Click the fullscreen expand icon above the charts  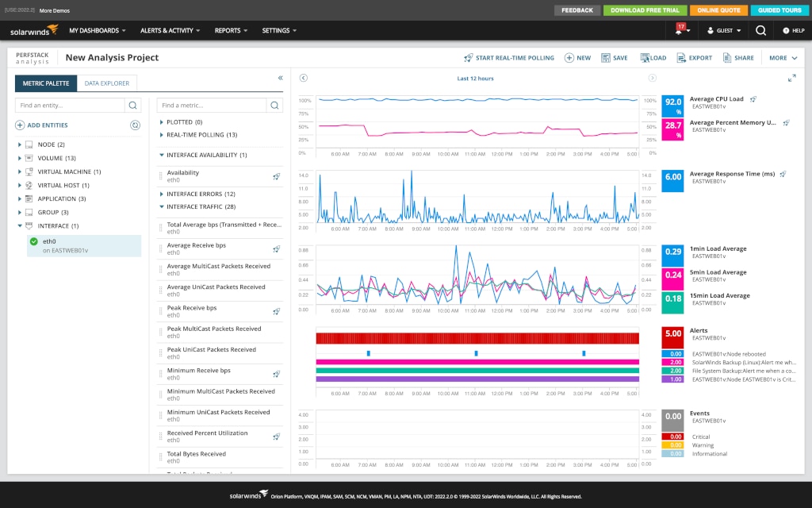tap(791, 79)
